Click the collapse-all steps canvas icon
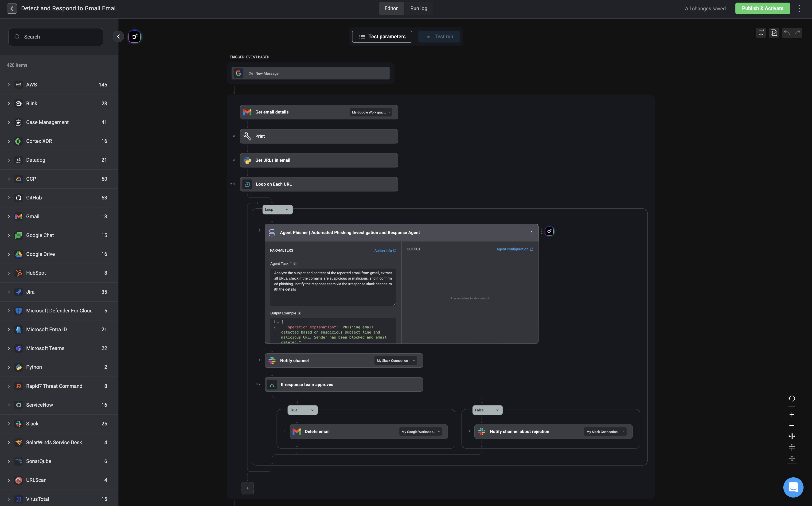This screenshot has width=812, height=506. (x=792, y=458)
